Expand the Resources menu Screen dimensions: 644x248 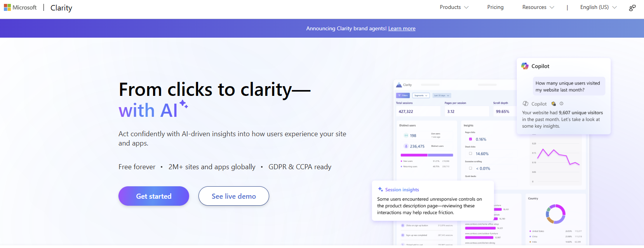pyautogui.click(x=538, y=7)
